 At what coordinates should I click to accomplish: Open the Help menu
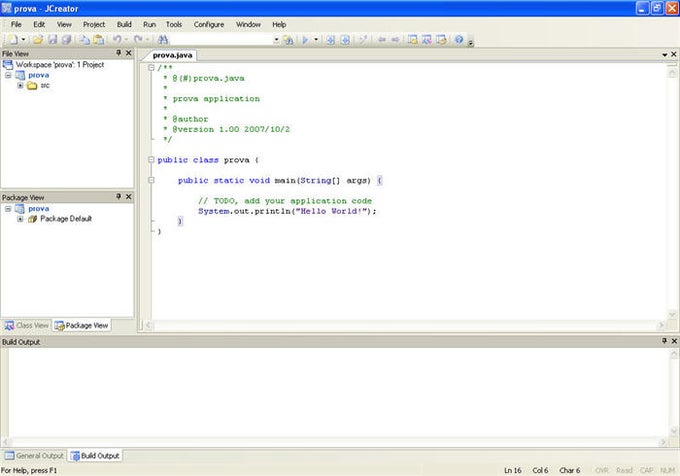point(279,25)
